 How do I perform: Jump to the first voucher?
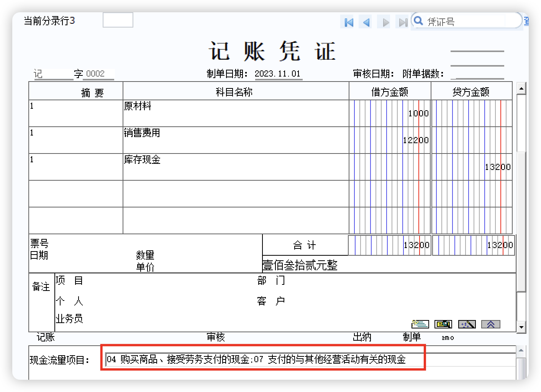(x=348, y=22)
